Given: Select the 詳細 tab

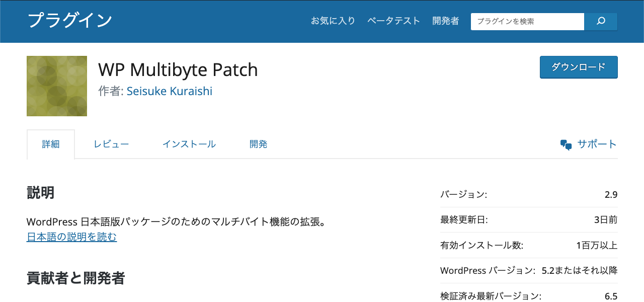Looking at the screenshot, I should click(51, 144).
